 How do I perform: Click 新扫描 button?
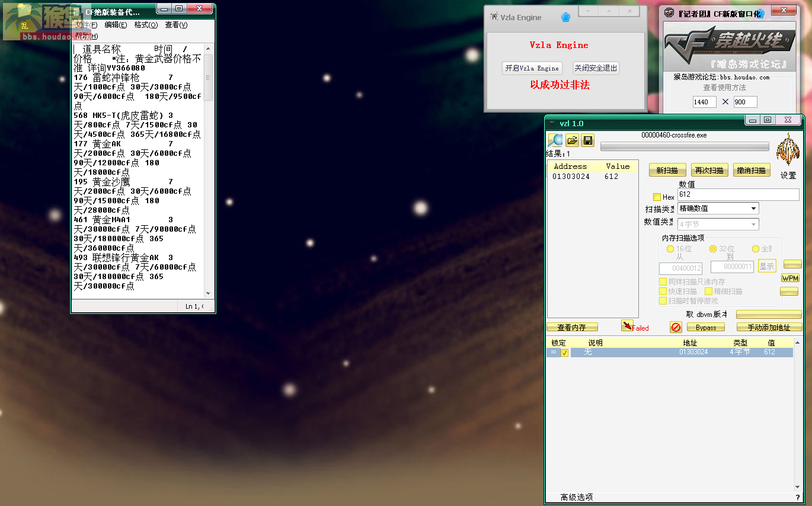coord(667,170)
